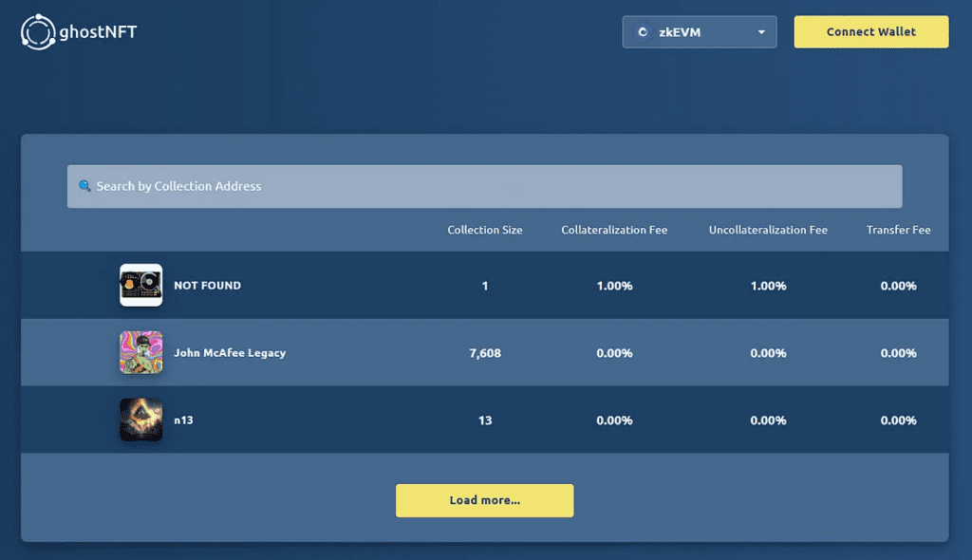Open the zkEVM network selector

tap(700, 32)
